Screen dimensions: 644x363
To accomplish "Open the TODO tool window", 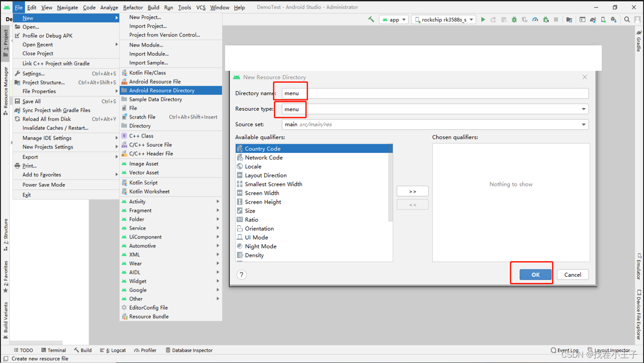I will 24,350.
